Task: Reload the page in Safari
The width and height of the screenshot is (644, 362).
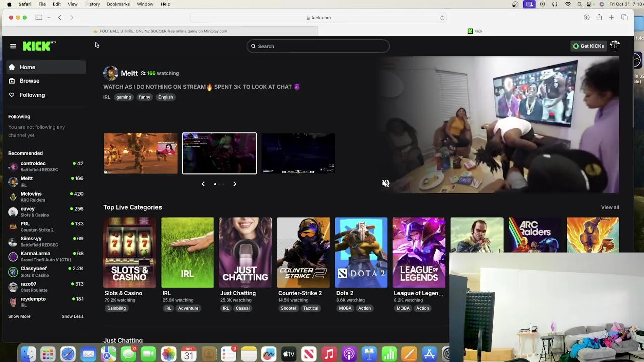Action: 442,18
